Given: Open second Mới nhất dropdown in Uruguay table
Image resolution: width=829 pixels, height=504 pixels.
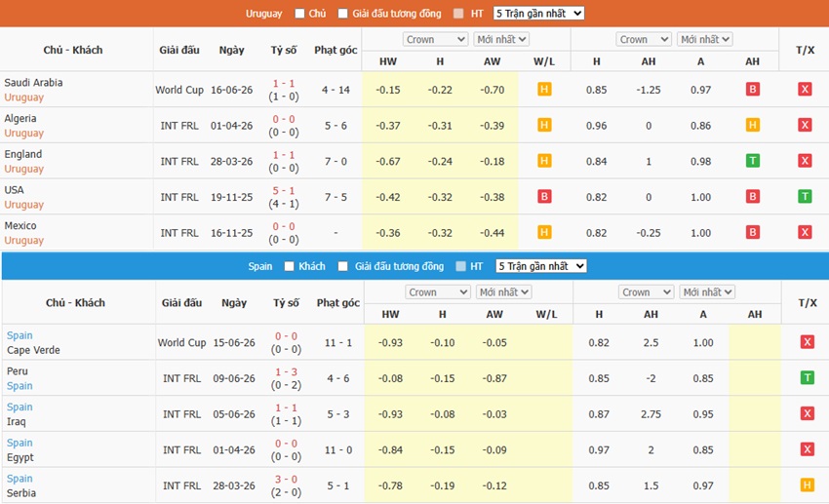Looking at the screenshot, I should pyautogui.click(x=705, y=39).
